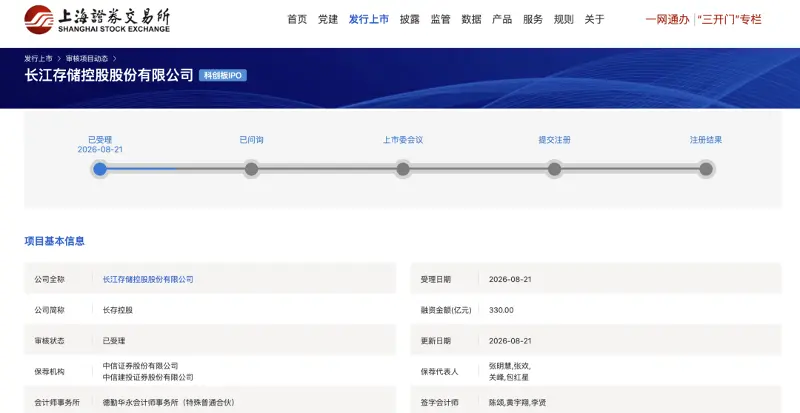Click the 科创板IPO badge

223,76
